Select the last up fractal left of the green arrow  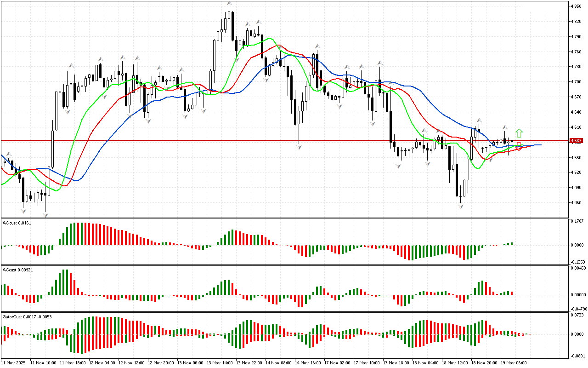point(504,127)
